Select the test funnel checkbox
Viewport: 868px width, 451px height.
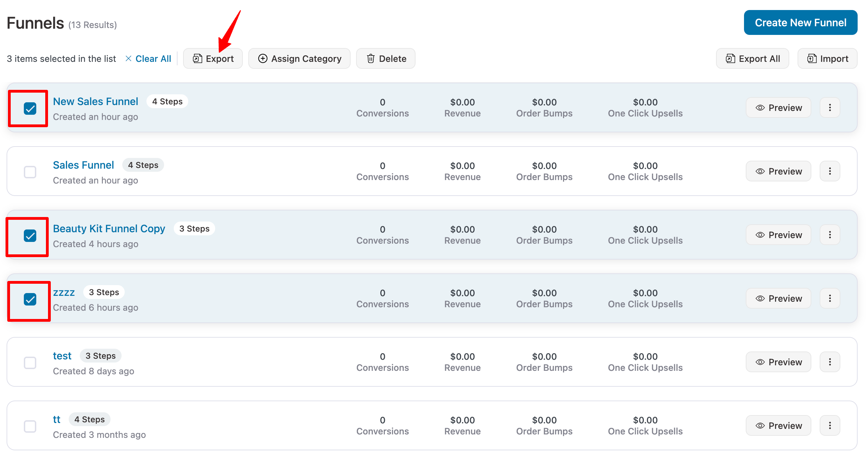tap(30, 363)
